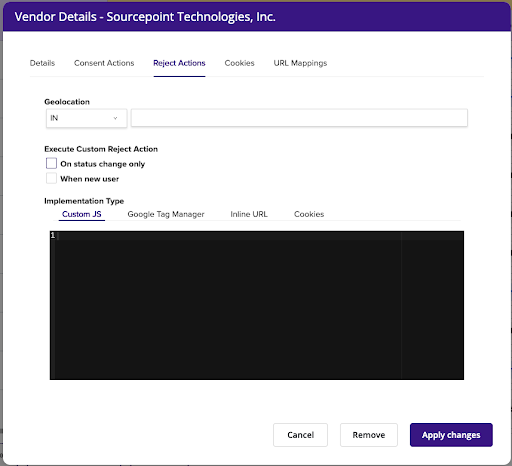Select Custom JS implementation type
The width and height of the screenshot is (512, 466).
coord(82,214)
